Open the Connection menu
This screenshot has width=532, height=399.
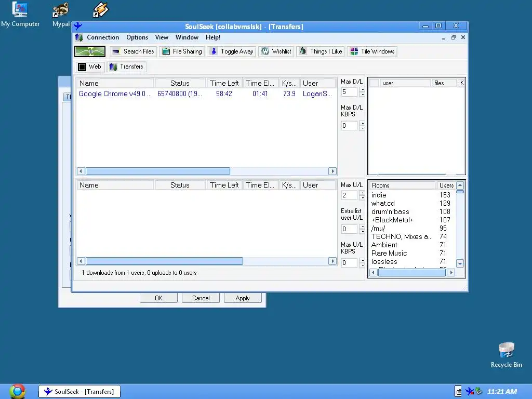tap(103, 37)
